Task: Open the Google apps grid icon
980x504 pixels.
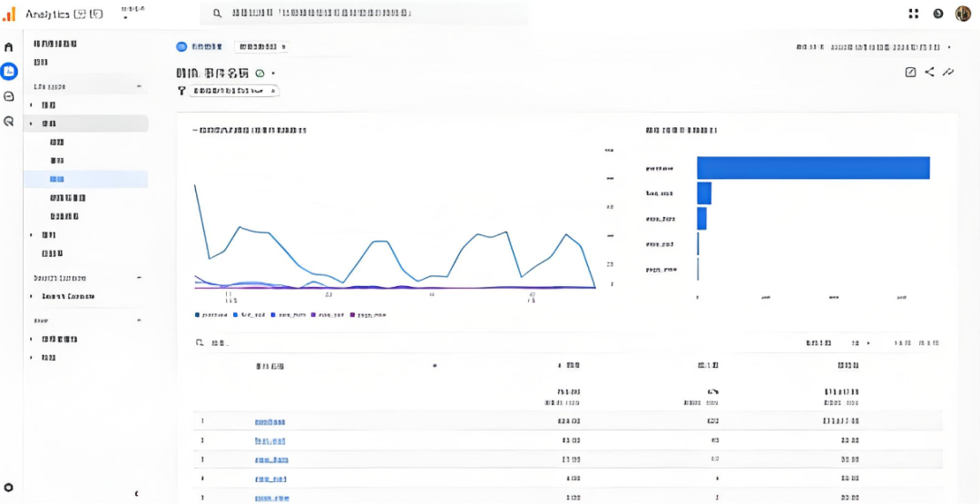Action: pos(914,14)
